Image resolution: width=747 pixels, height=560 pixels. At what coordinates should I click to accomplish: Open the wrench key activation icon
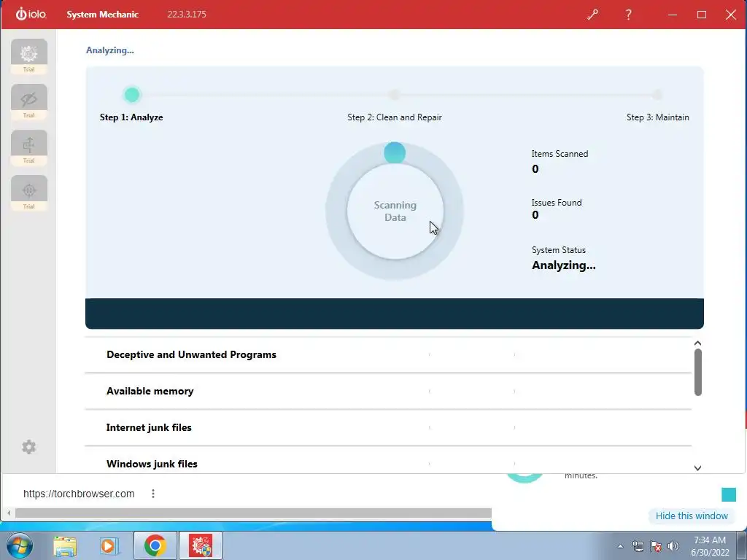592,15
